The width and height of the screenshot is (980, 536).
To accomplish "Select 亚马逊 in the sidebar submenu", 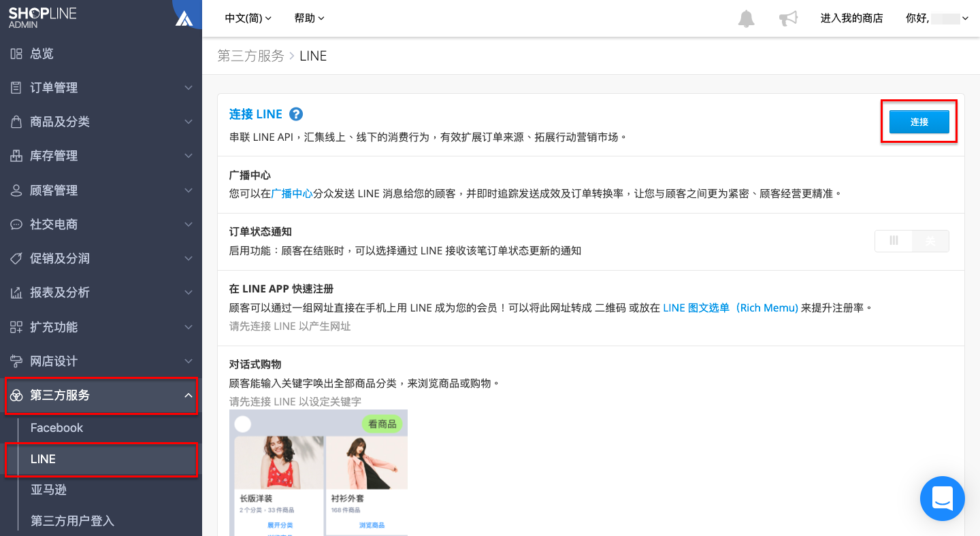I will click(48, 490).
